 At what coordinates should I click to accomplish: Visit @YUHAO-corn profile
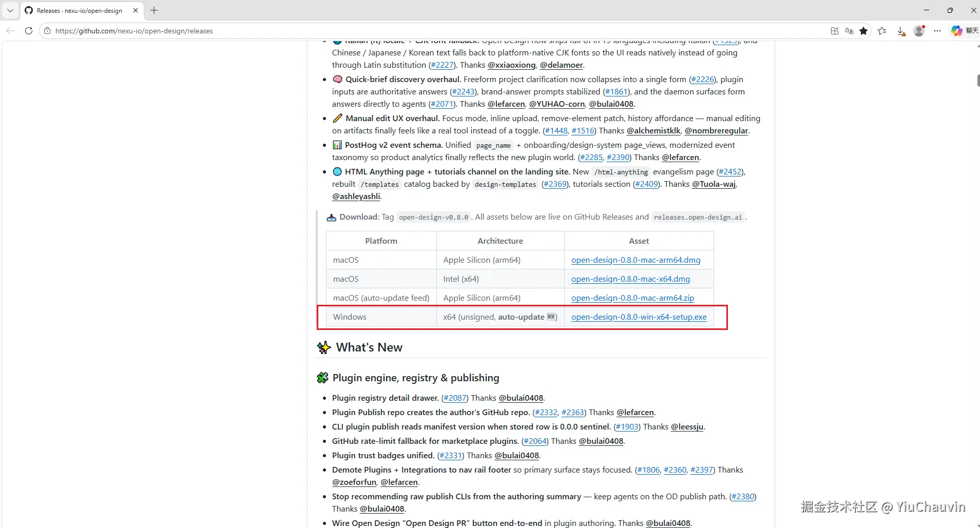[x=557, y=104]
